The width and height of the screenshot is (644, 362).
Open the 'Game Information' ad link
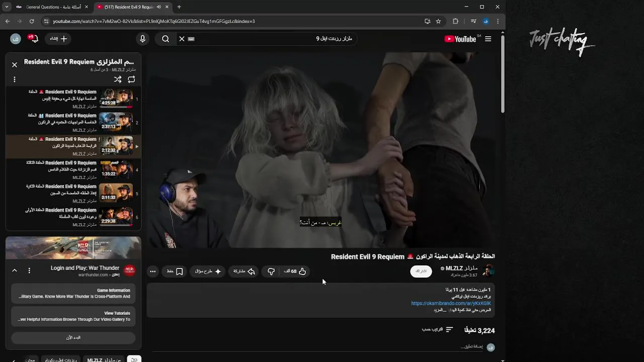(x=73, y=294)
